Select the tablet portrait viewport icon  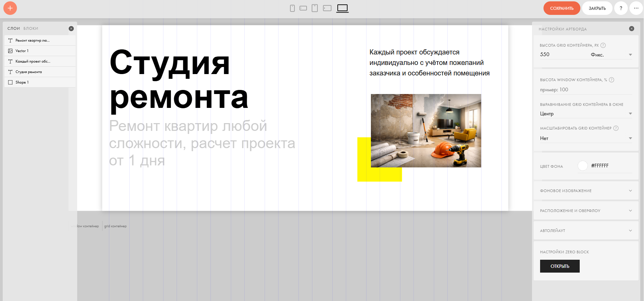point(315,8)
